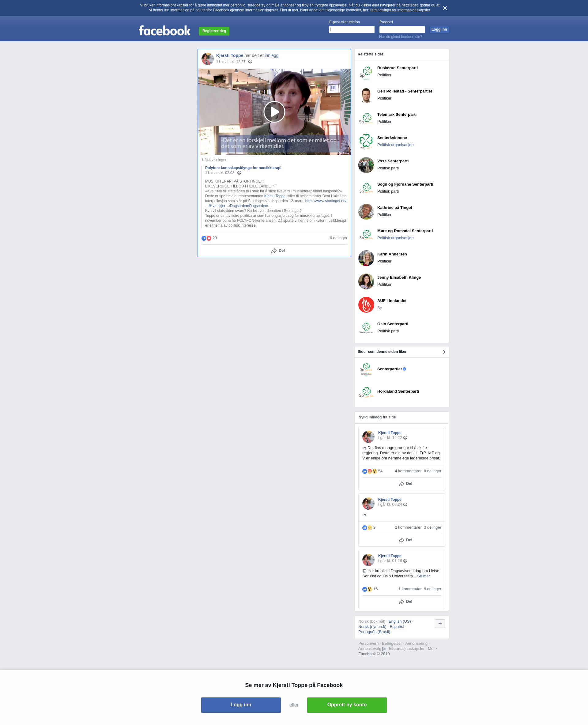Click '8 delinger' on 14:22 post
Image resolution: width=588 pixels, height=725 pixels.
432,471
